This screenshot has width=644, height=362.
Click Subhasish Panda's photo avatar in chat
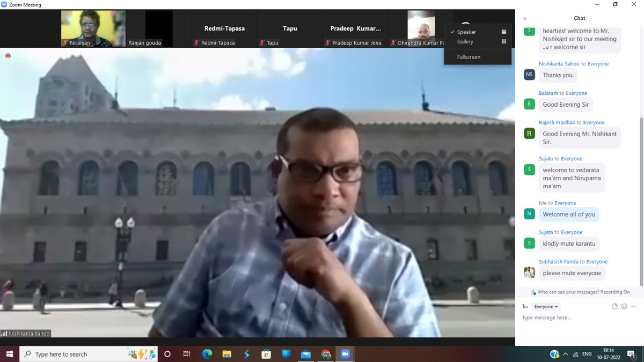[x=529, y=272]
